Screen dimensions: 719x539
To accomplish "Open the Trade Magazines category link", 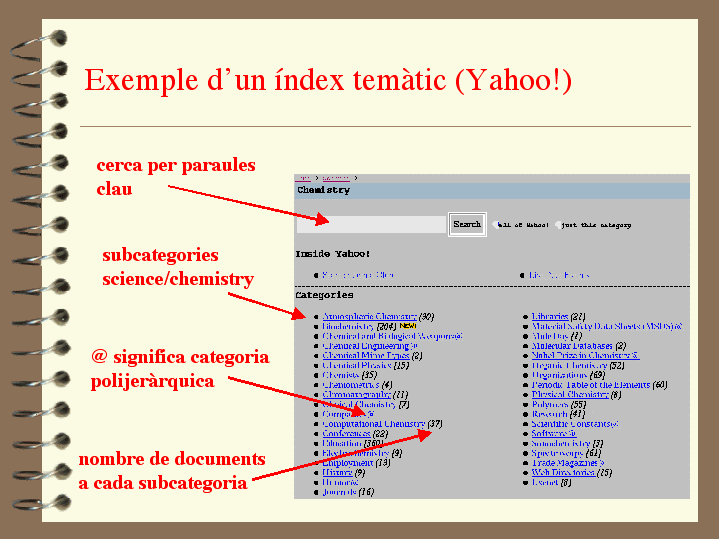I will pyautogui.click(x=568, y=463).
